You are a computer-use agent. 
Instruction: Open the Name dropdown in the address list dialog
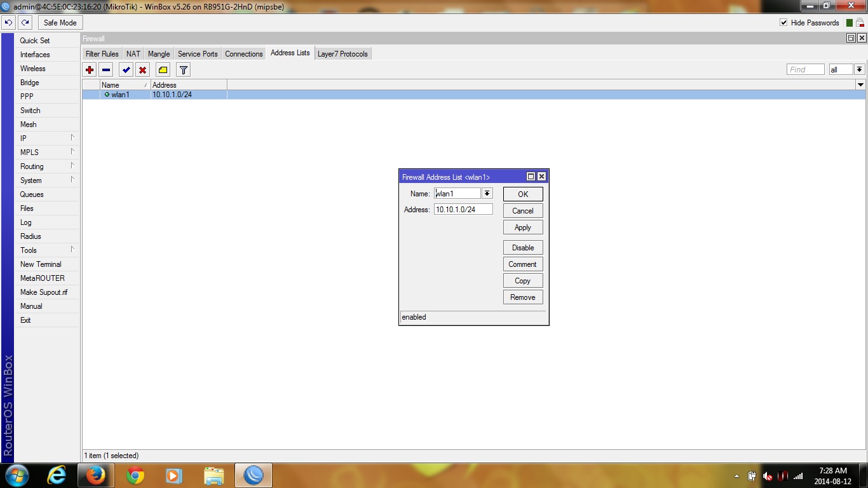487,193
